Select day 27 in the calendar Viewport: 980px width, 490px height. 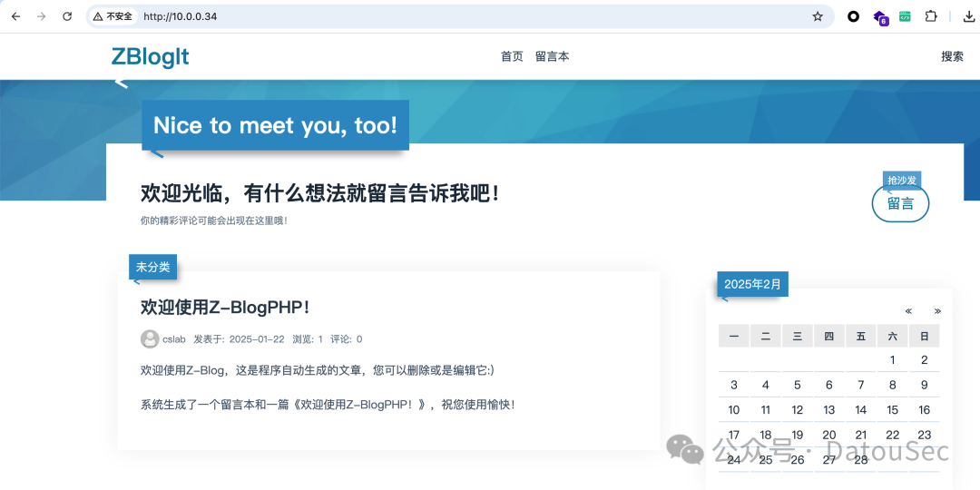pos(829,460)
